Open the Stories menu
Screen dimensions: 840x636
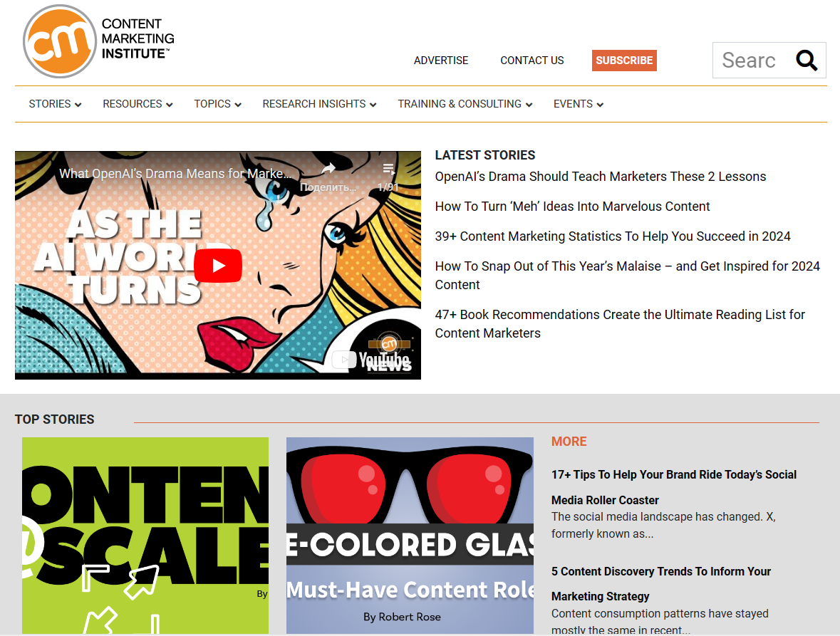(x=55, y=104)
